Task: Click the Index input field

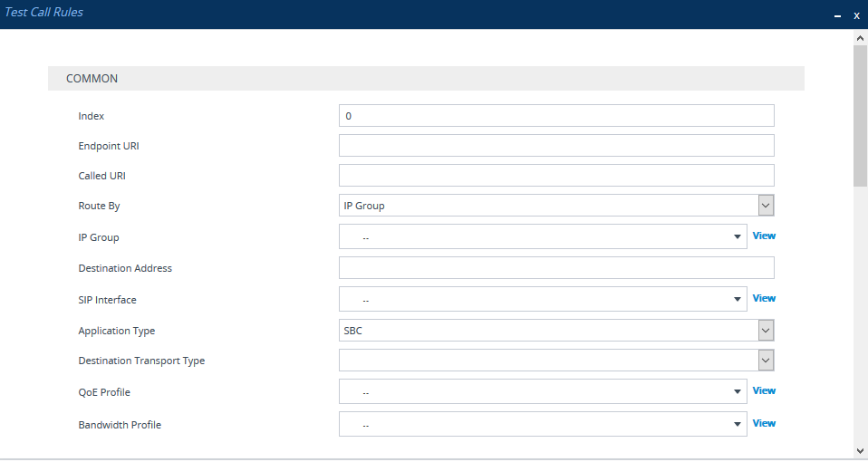Action: point(555,116)
